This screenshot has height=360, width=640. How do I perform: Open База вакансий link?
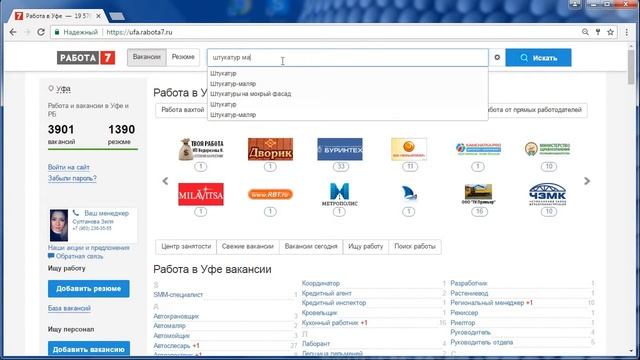coord(69,308)
